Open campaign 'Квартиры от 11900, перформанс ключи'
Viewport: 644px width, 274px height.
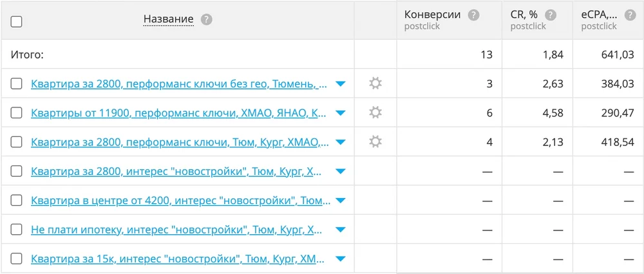179,113
